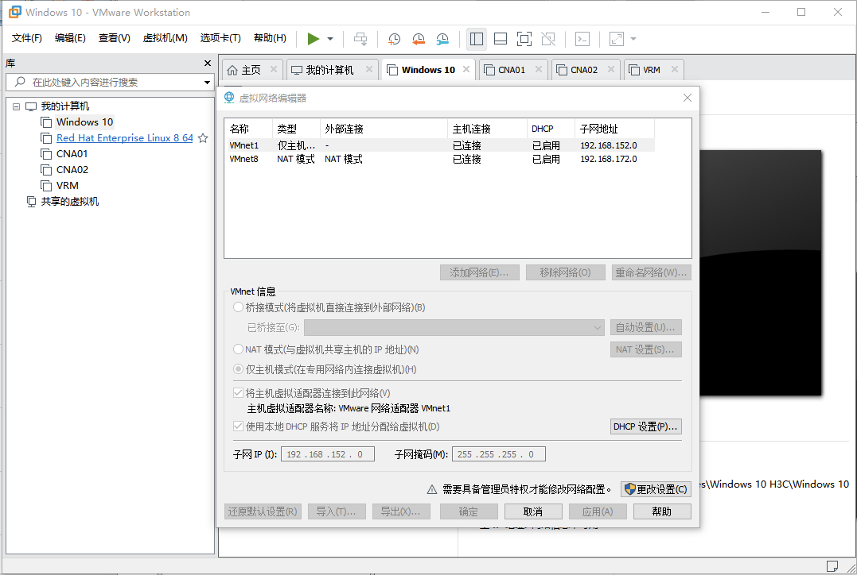
Task: Open the 已桥接至 adapter dropdown
Action: coord(454,327)
